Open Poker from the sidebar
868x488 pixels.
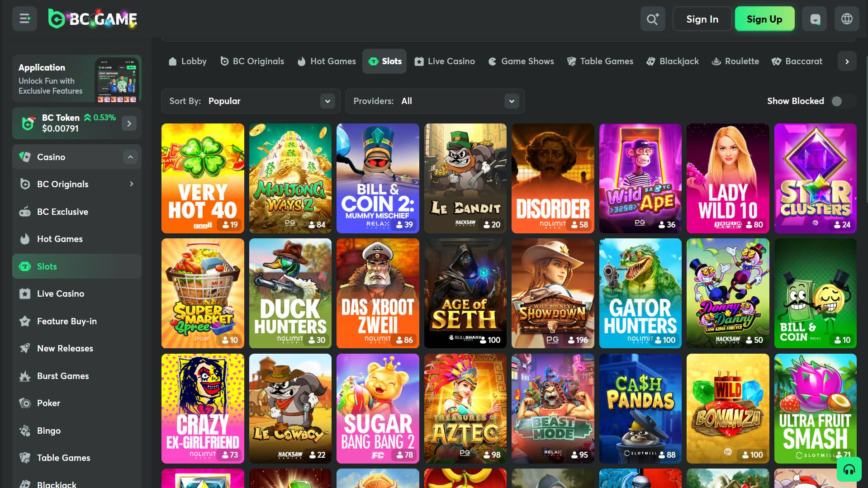pos(48,403)
